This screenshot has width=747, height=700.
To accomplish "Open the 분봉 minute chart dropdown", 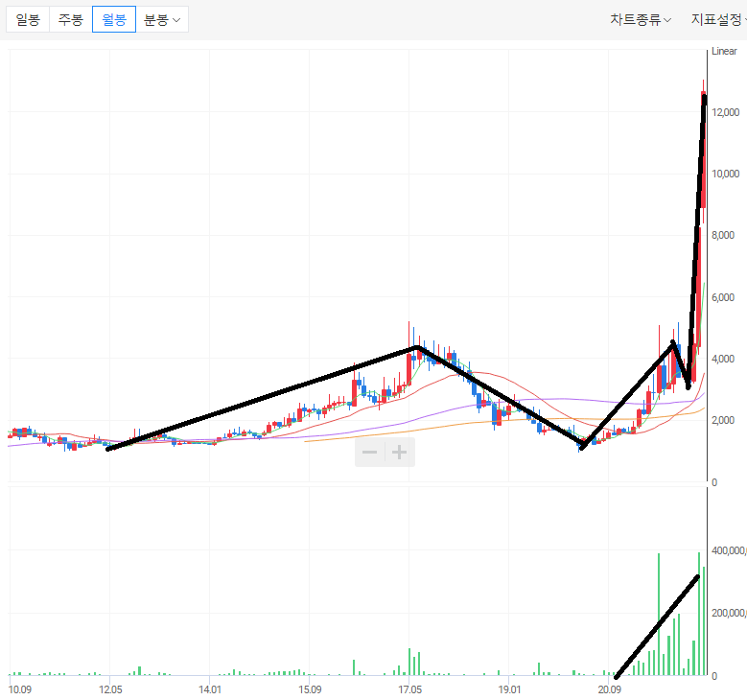I will [162, 19].
